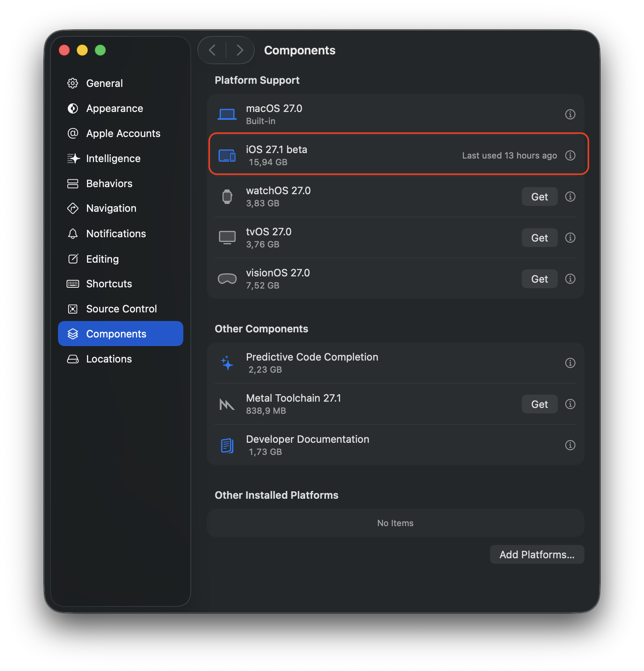The width and height of the screenshot is (644, 671).
Task: Click the Components layers icon in sidebar
Action: 73,334
